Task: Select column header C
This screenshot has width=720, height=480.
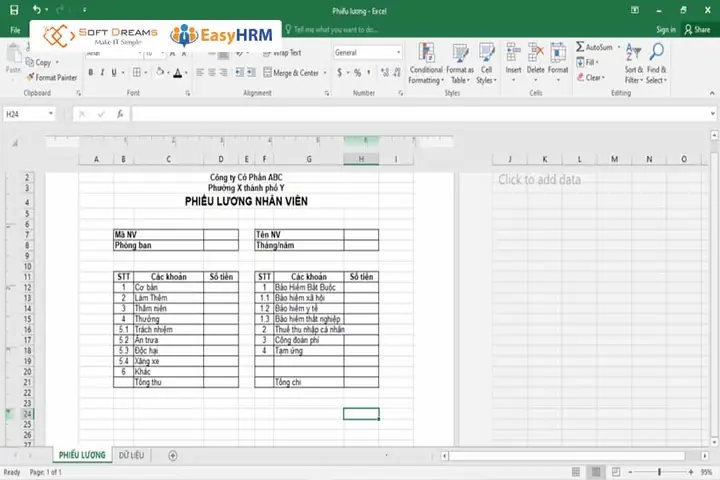Action: [169, 159]
